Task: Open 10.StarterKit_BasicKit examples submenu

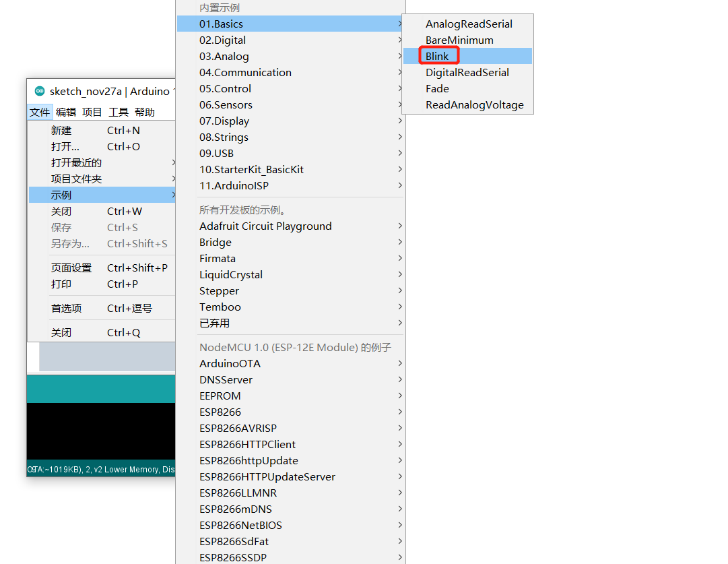Action: coord(290,170)
